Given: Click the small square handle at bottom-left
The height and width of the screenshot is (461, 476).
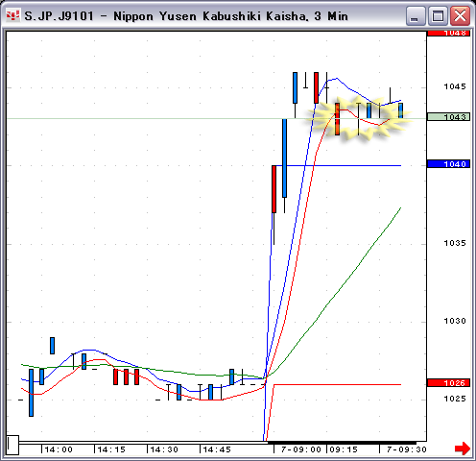Looking at the screenshot, I should [x=12, y=445].
